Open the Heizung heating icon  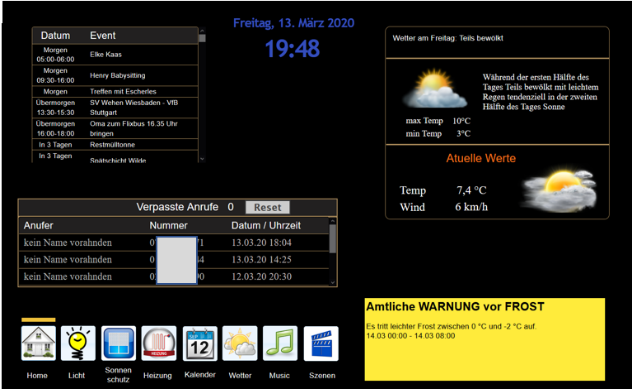coord(159,343)
